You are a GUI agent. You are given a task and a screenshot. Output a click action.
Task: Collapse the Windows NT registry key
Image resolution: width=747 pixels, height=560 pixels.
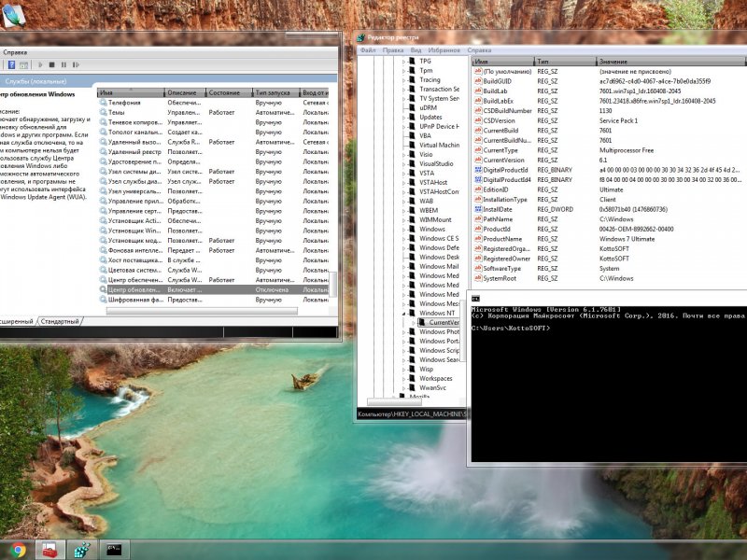click(x=404, y=314)
